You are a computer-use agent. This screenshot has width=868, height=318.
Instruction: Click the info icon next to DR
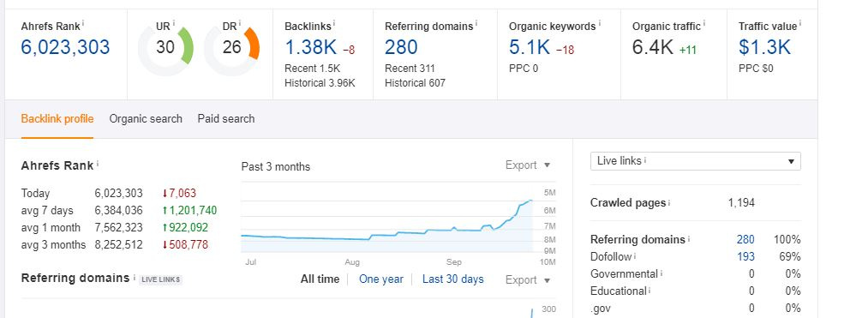click(x=240, y=24)
